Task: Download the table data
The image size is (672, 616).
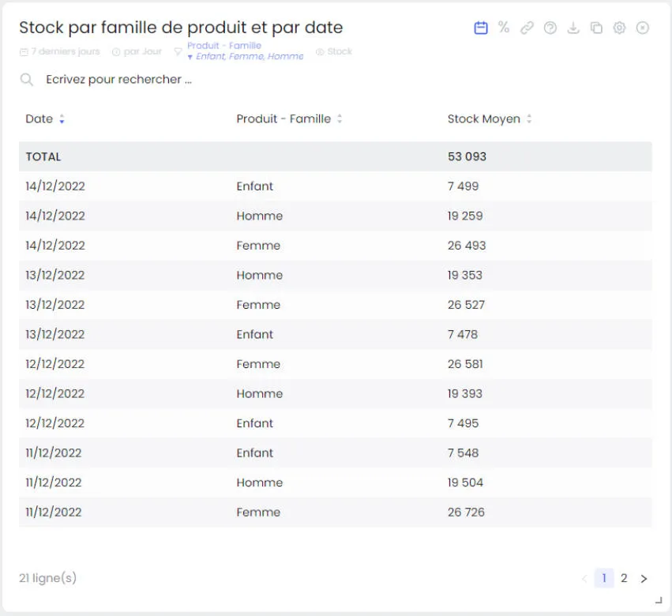Action: 573,28
